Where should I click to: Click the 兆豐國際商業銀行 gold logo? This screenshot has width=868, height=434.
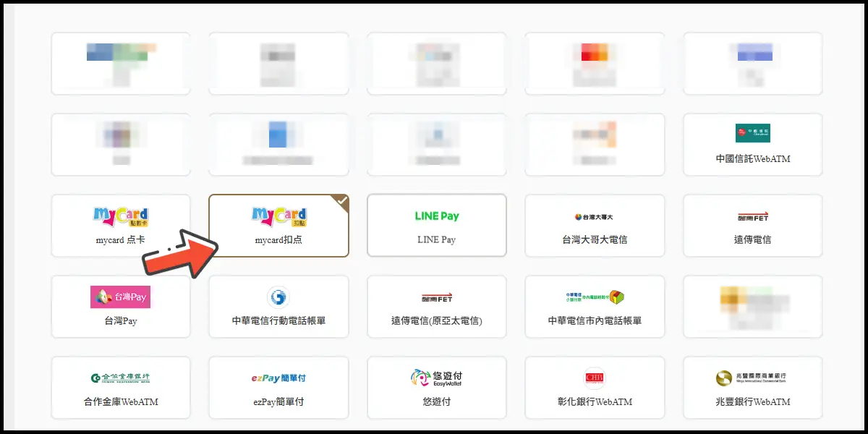[751, 378]
